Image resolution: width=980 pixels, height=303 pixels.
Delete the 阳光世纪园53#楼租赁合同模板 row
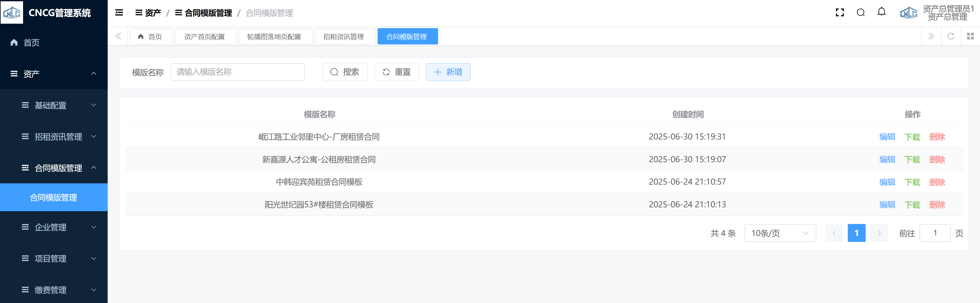(x=937, y=205)
